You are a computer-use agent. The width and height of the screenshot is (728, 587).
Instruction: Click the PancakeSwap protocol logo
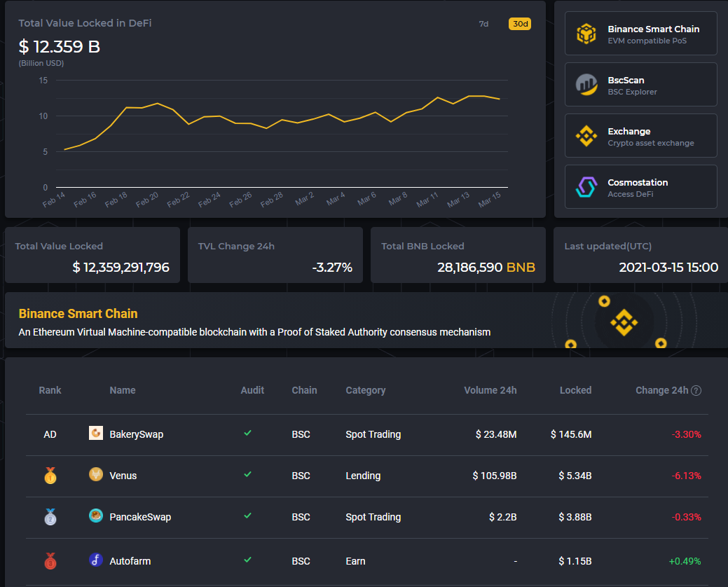(x=95, y=516)
